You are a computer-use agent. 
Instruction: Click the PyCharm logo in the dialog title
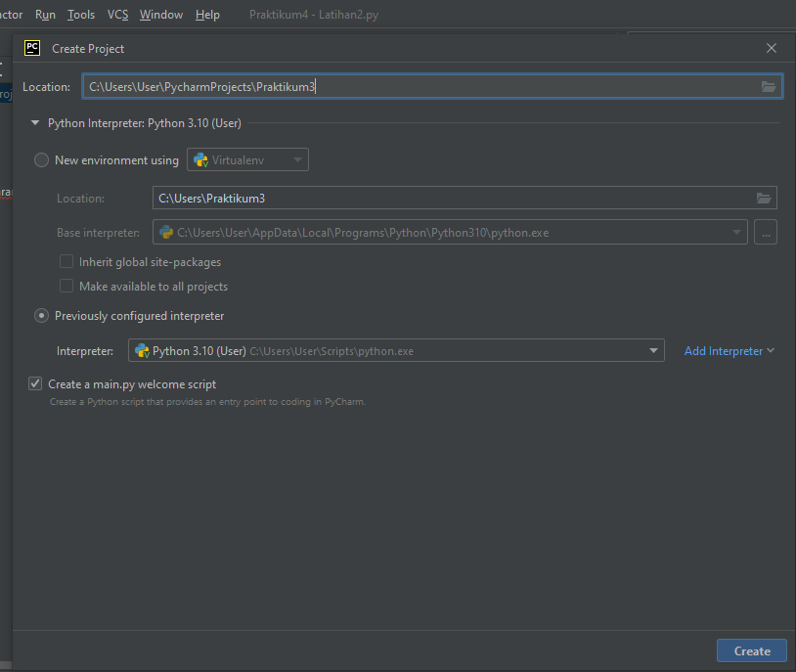click(32, 47)
